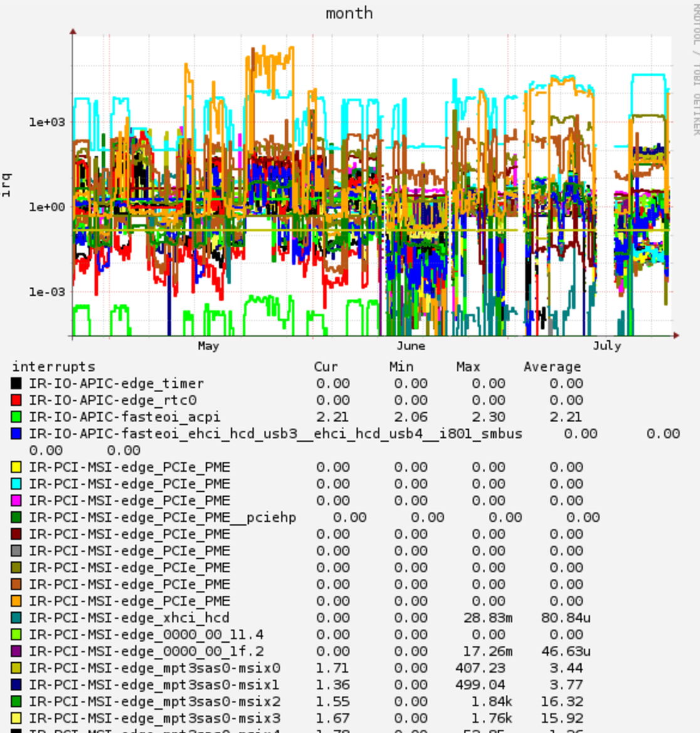Click the 'irq' vertical axis label
Image resolution: width=700 pixels, height=733 pixels.
pyautogui.click(x=6, y=185)
